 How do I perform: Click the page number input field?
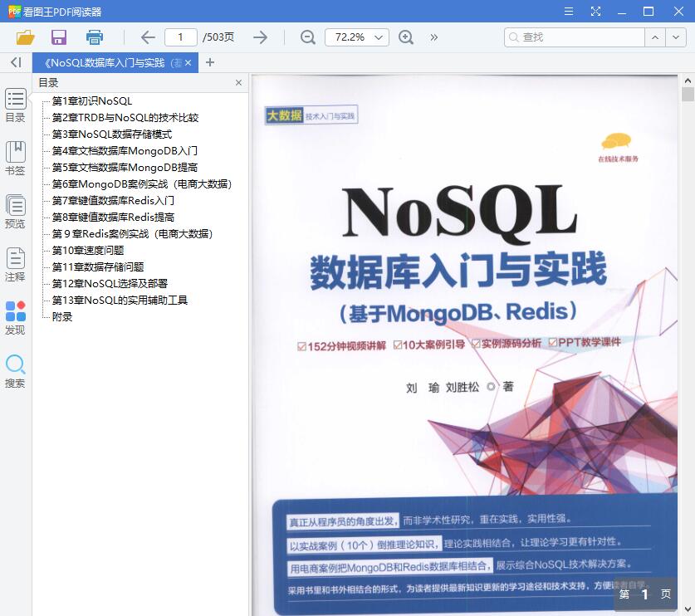pyautogui.click(x=180, y=37)
